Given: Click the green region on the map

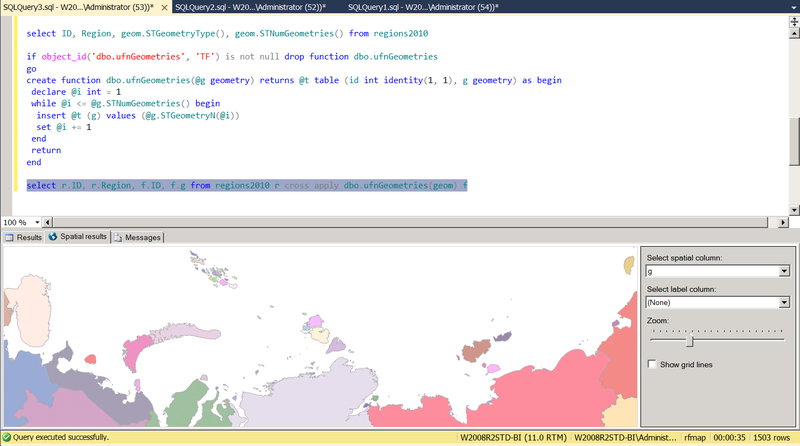Looking at the screenshot, I should click(x=186, y=403).
